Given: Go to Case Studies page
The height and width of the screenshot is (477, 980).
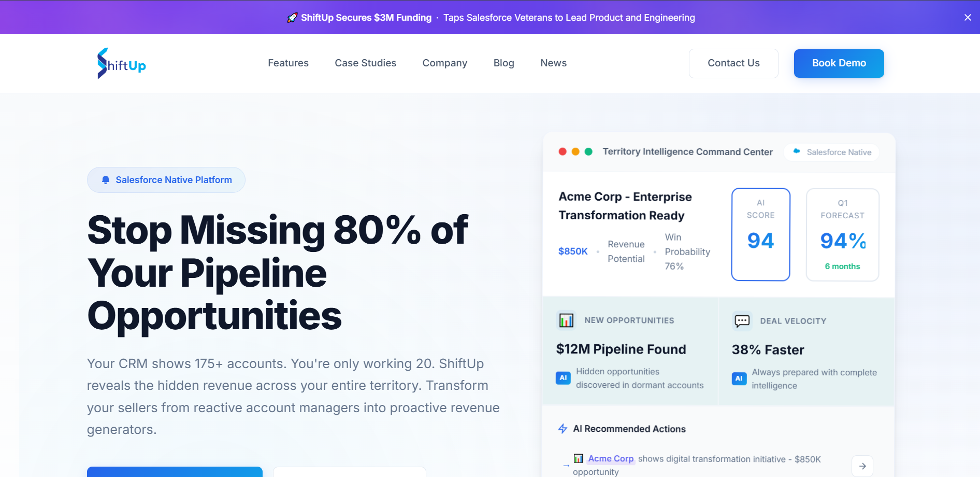Looking at the screenshot, I should tap(365, 63).
